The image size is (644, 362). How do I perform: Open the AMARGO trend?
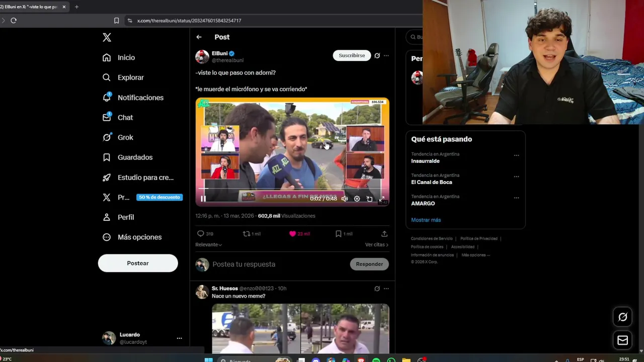coord(423,204)
